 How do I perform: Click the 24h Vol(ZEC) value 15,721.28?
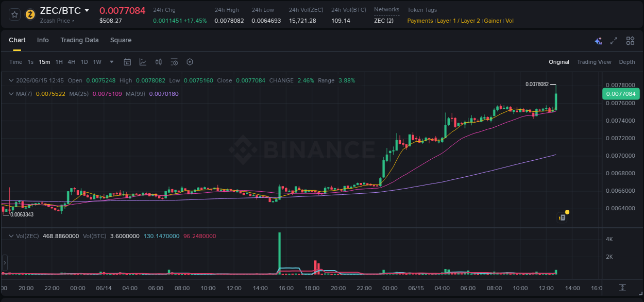(302, 21)
